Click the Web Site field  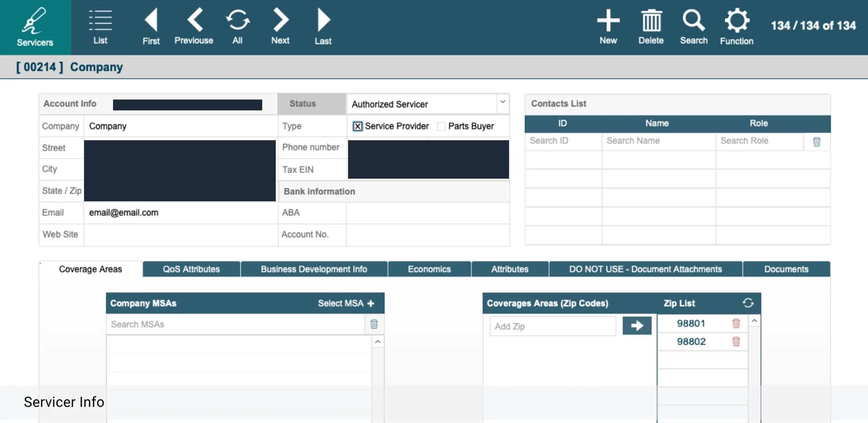[180, 235]
